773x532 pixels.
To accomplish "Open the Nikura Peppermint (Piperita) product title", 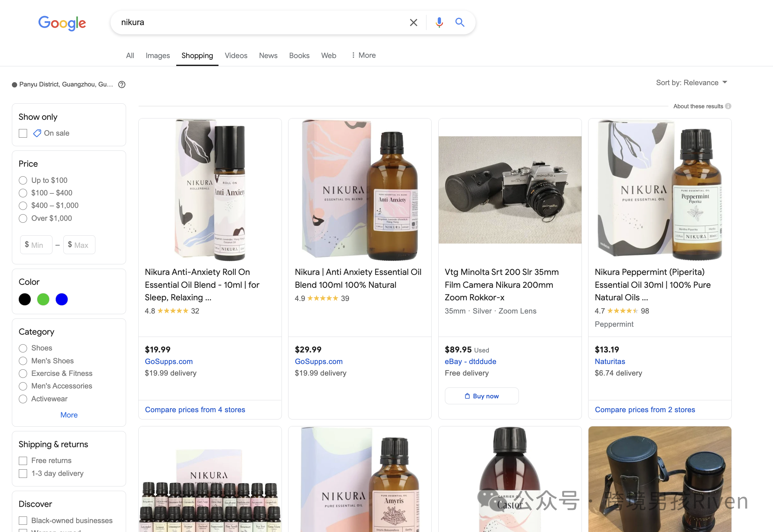I will pos(653,285).
